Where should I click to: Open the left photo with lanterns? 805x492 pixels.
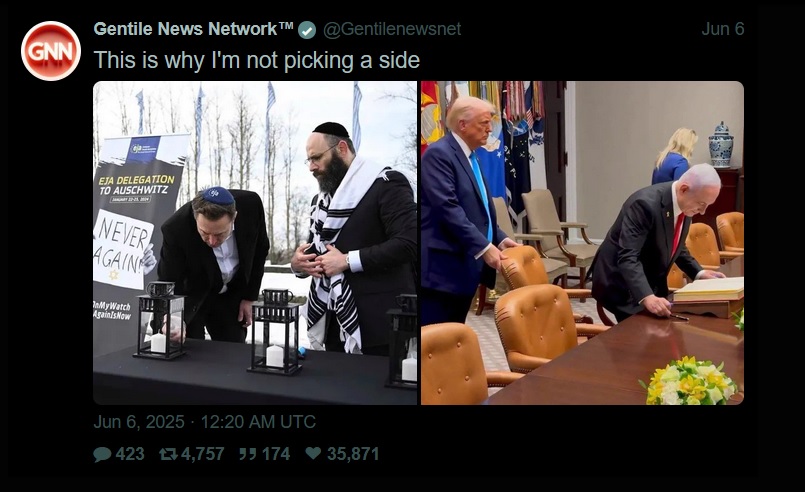click(255, 243)
